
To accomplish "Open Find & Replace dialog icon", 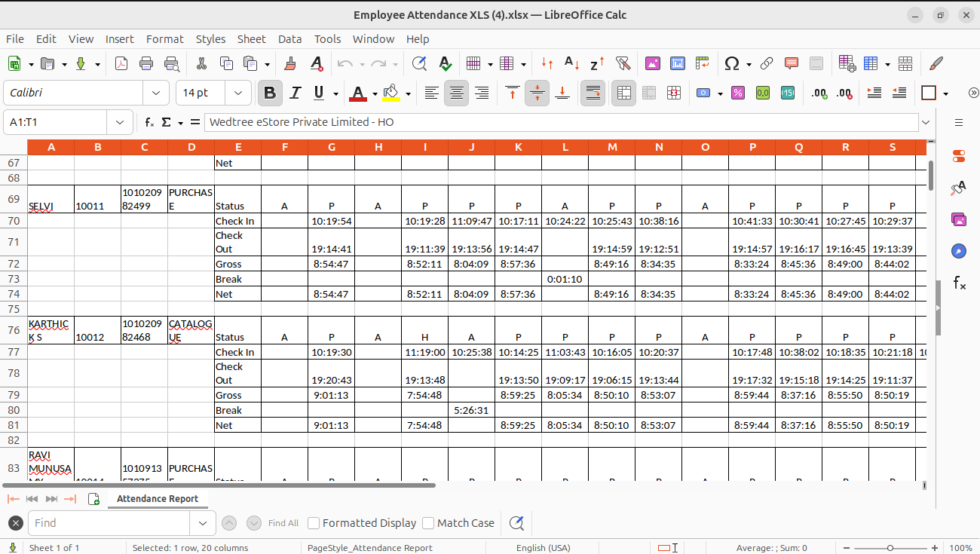I will pyautogui.click(x=419, y=64).
